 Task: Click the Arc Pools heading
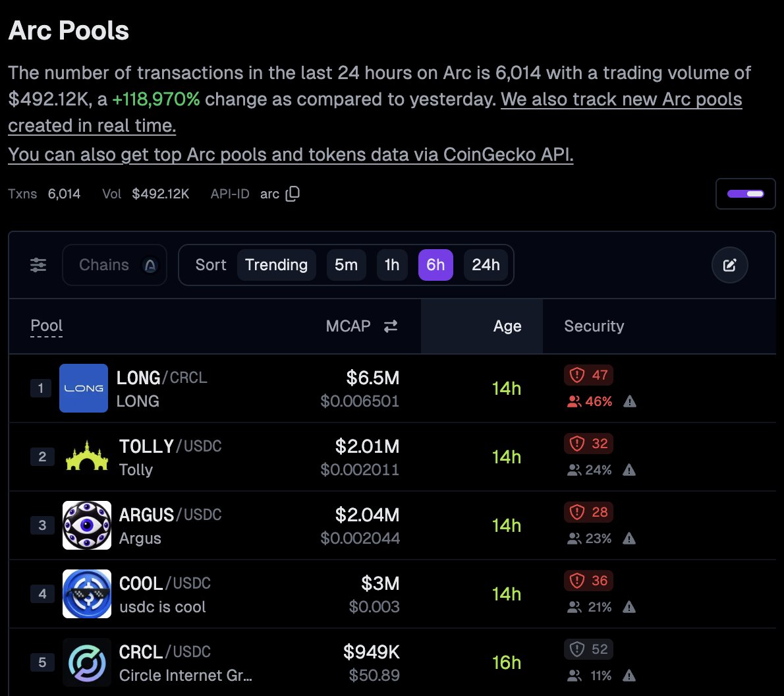pos(69,30)
